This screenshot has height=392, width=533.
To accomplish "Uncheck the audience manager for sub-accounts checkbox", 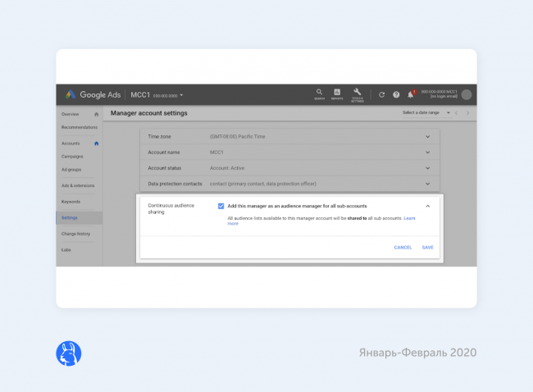I will click(x=221, y=206).
